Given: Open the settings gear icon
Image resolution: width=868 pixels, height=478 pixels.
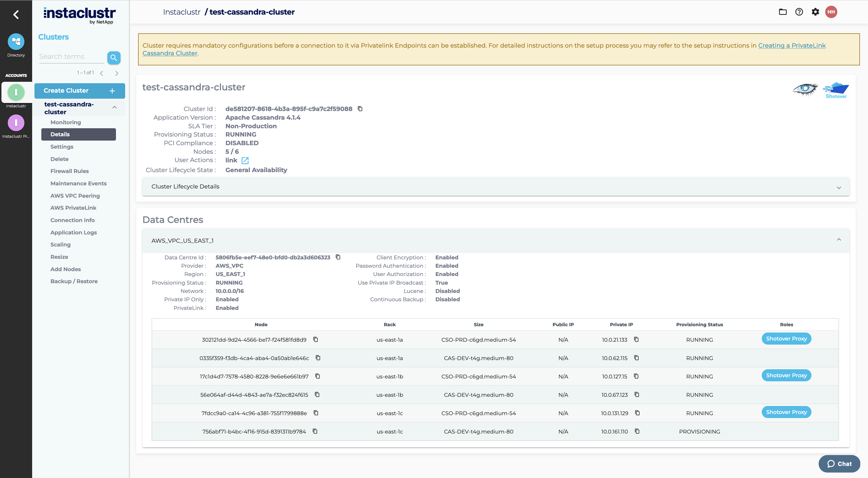Looking at the screenshot, I should 815,12.
